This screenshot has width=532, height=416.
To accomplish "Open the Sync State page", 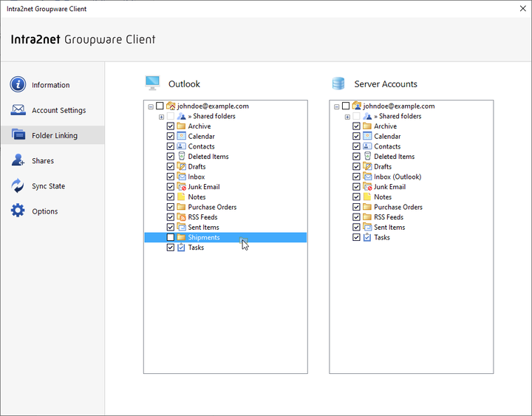I will tap(52, 186).
